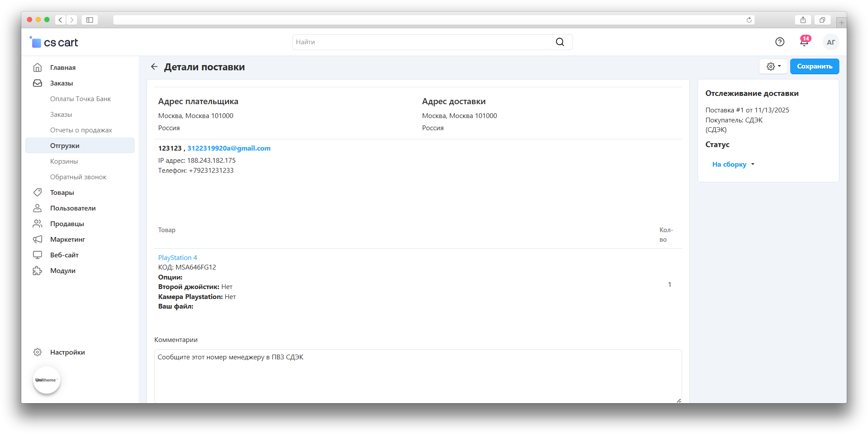Screen dimensions: 868x434
Task: Click into the Комментарии text area
Action: click(417, 375)
